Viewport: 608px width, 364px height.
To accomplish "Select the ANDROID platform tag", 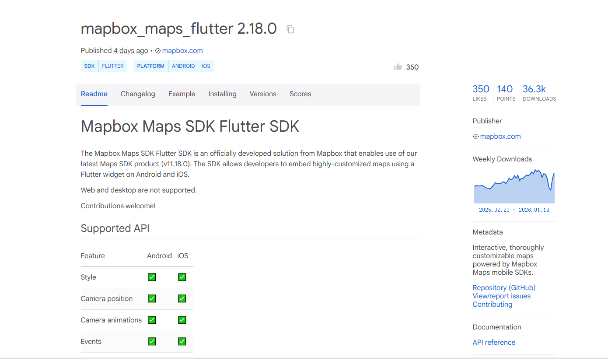I will pos(183,66).
